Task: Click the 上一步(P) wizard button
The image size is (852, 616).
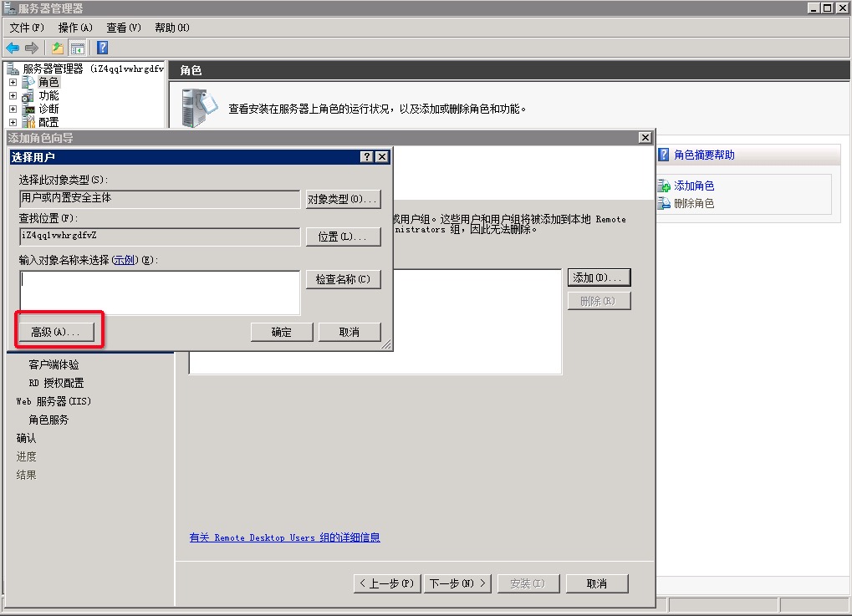Action: tap(387, 583)
